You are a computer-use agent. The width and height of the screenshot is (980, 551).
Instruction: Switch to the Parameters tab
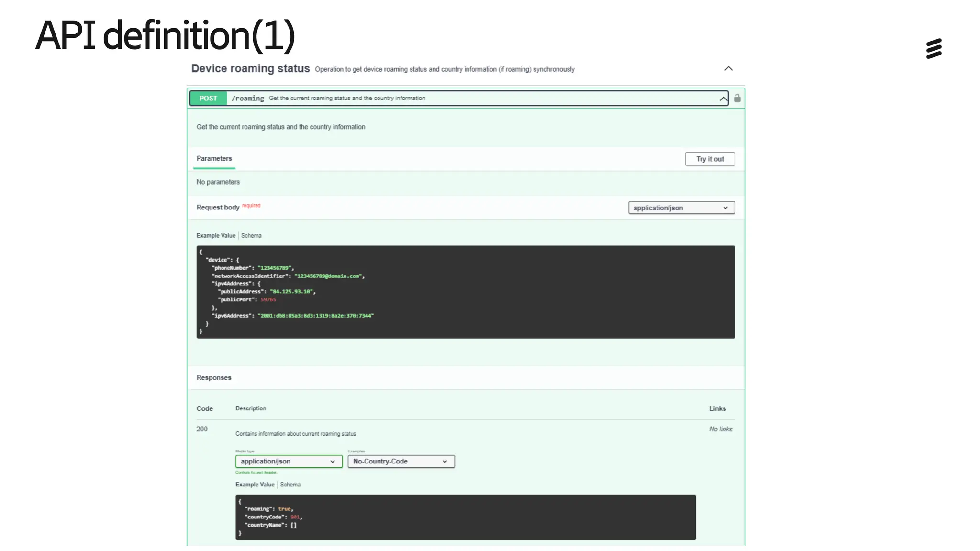(x=214, y=158)
